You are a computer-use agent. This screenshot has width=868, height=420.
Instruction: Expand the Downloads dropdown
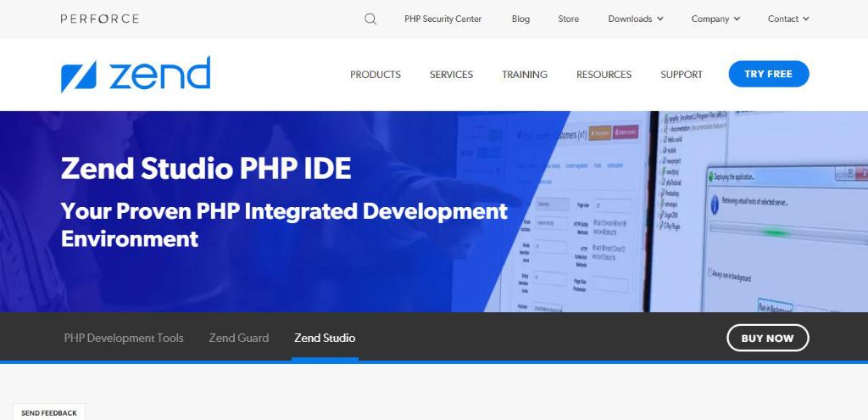[x=636, y=19]
